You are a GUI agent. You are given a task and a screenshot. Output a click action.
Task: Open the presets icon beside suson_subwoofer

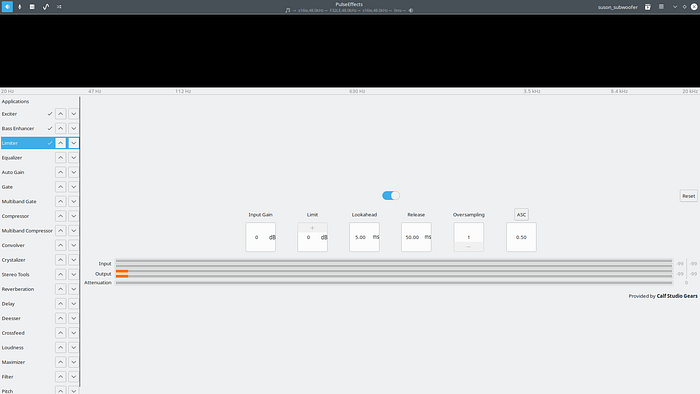point(647,7)
